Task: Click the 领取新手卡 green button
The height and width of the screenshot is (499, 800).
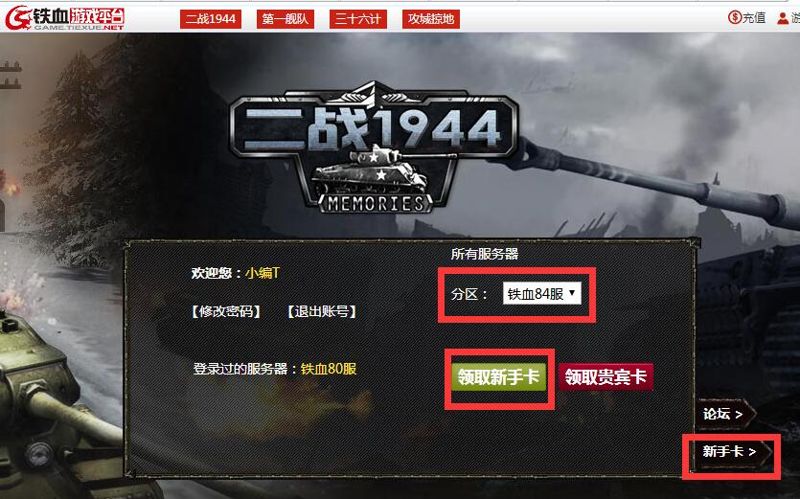Action: click(x=498, y=377)
